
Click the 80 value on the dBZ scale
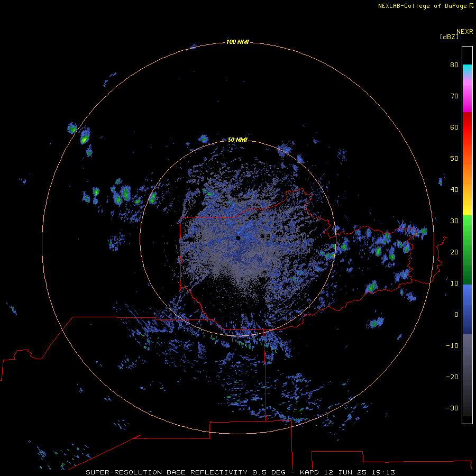454,65
